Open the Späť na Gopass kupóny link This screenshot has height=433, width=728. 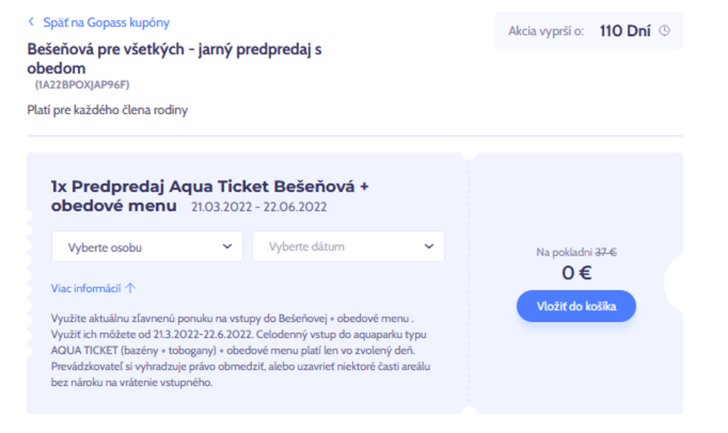[x=106, y=22]
